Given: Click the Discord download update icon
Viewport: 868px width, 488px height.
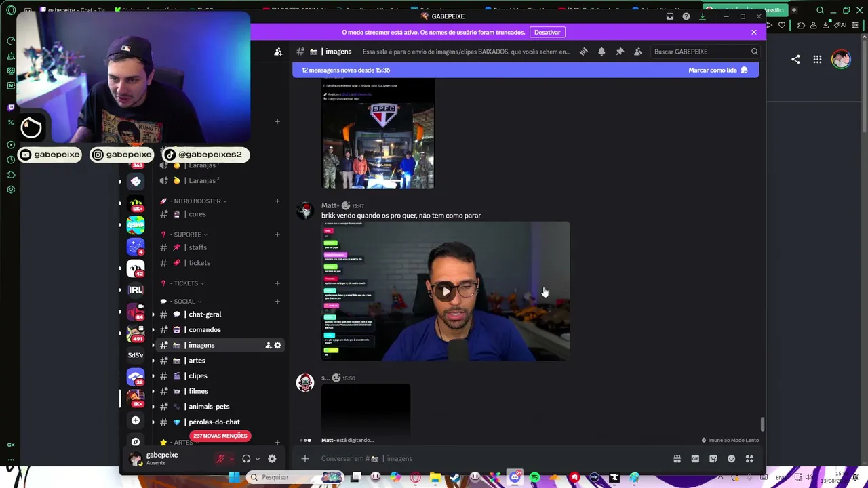Looking at the screenshot, I should pos(703,16).
